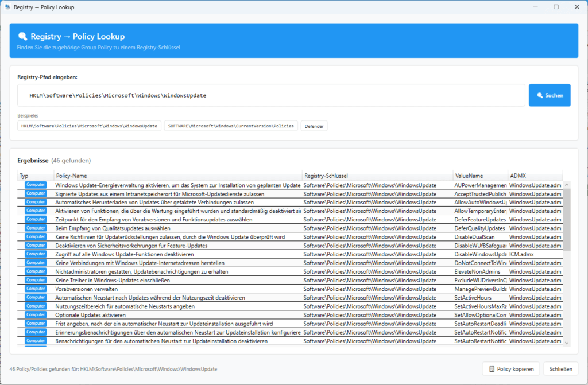Close the dialog via the Schließen button
Screen dimensions: 588x385
(560, 368)
